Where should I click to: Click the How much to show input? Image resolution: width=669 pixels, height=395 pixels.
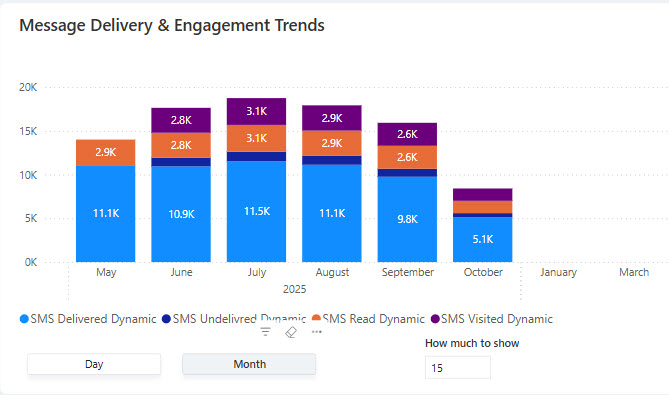tap(457, 368)
